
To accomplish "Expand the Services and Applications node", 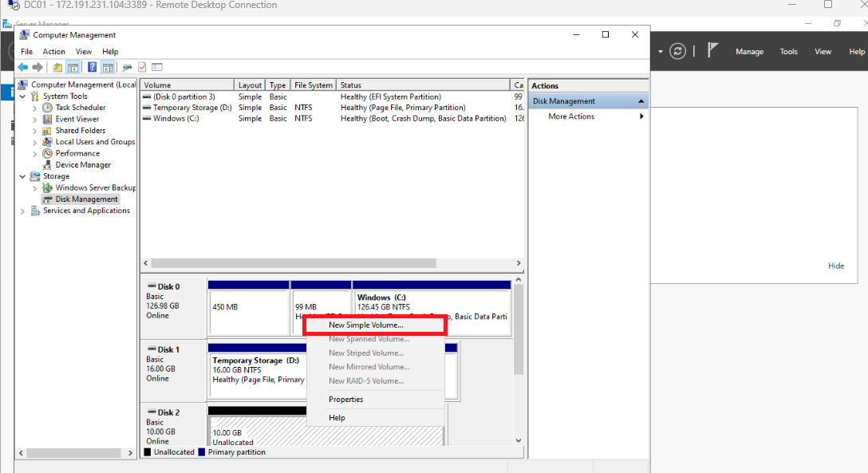I will [x=22, y=211].
